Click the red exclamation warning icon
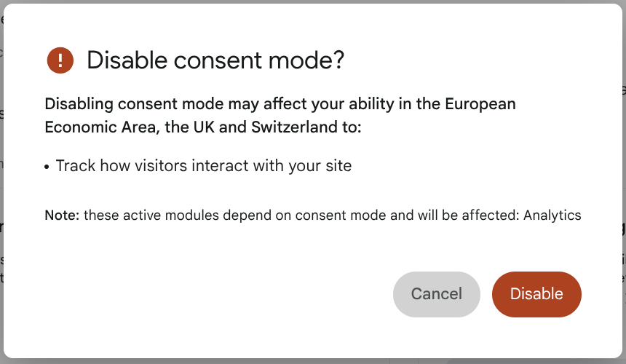Screen dimensions: 626x364 tap(60, 60)
